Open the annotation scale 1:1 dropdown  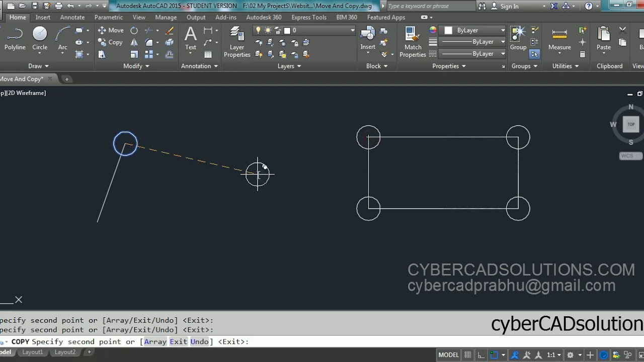coord(555,355)
